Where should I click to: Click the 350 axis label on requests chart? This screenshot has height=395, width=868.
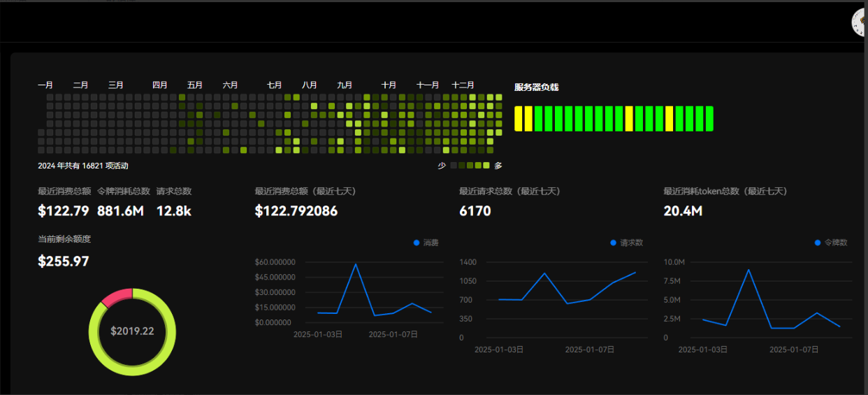tap(465, 319)
